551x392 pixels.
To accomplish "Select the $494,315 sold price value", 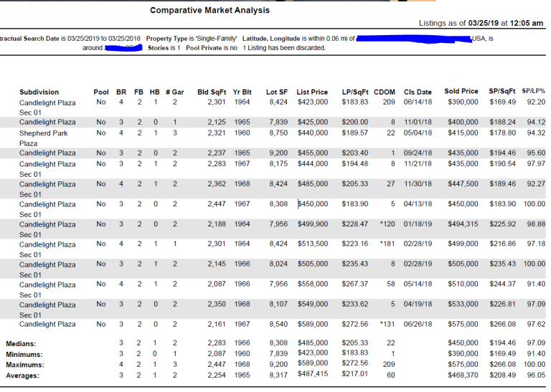I will pyautogui.click(x=463, y=224).
